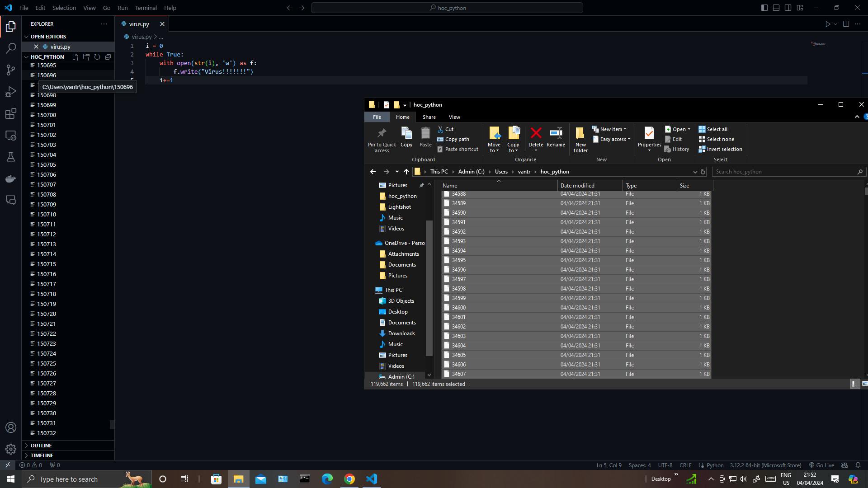Click Paste in File Explorer ribbon
Image resolution: width=868 pixels, height=488 pixels.
click(425, 137)
